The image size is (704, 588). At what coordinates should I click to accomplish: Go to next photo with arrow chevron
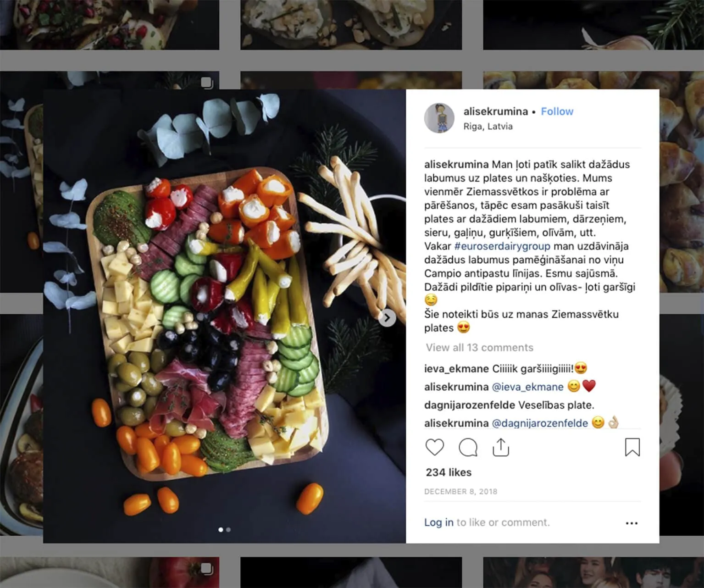387,317
